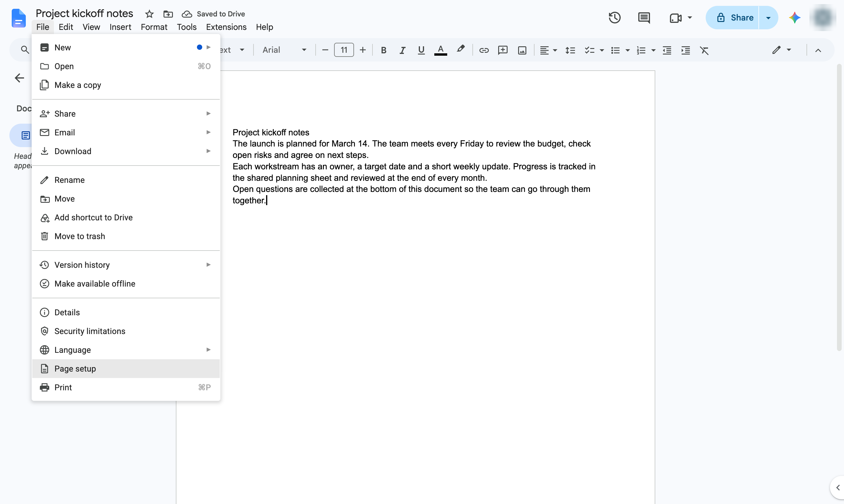Expand the Share dropdown arrow next to Share button
Viewport: 844px width, 504px height.
click(x=768, y=18)
